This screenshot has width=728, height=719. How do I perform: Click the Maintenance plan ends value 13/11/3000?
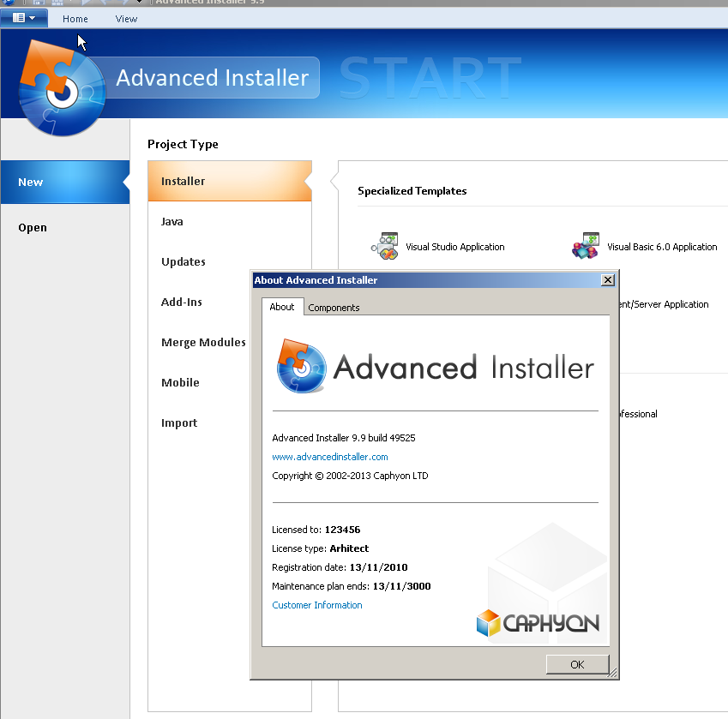(x=401, y=586)
